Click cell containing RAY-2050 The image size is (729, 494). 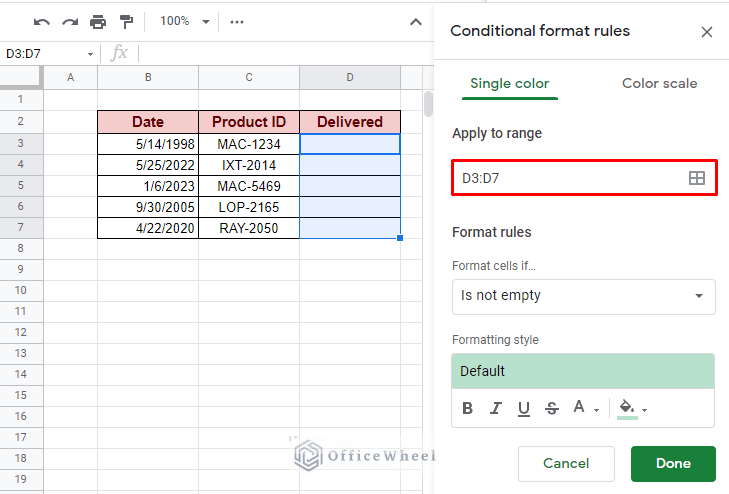pyautogui.click(x=249, y=228)
